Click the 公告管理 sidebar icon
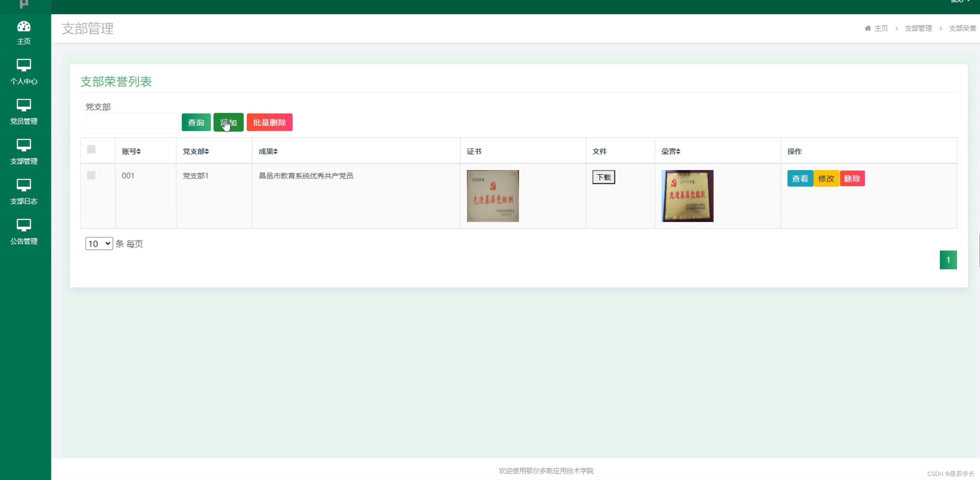 [x=24, y=225]
